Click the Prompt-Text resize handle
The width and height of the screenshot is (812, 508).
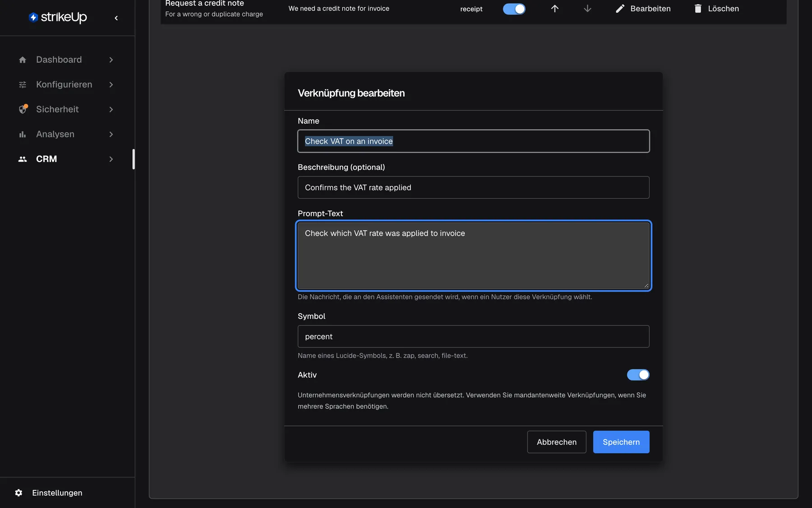click(x=646, y=286)
